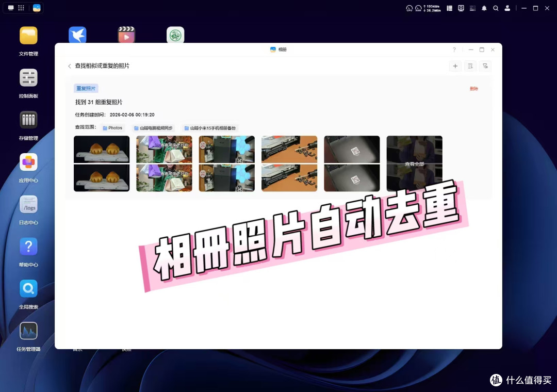The height and width of the screenshot is (392, 557).
Task: Open the duplicate black NAS device group
Action: point(226,164)
